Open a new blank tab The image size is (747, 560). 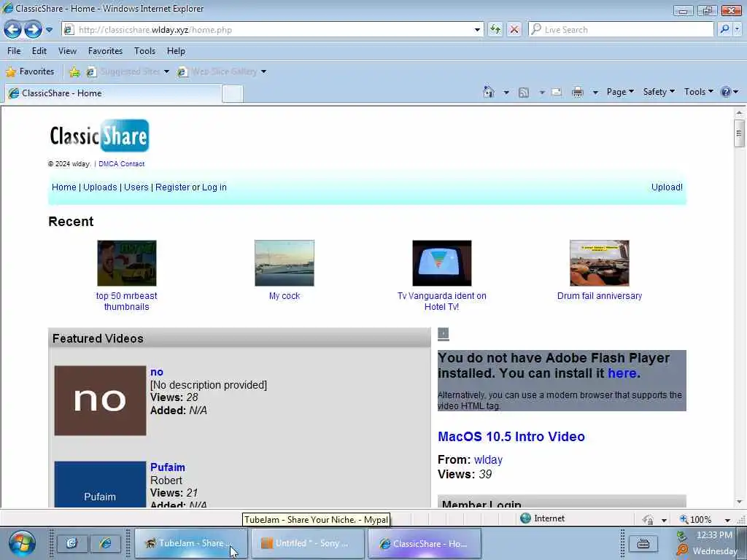[233, 93]
